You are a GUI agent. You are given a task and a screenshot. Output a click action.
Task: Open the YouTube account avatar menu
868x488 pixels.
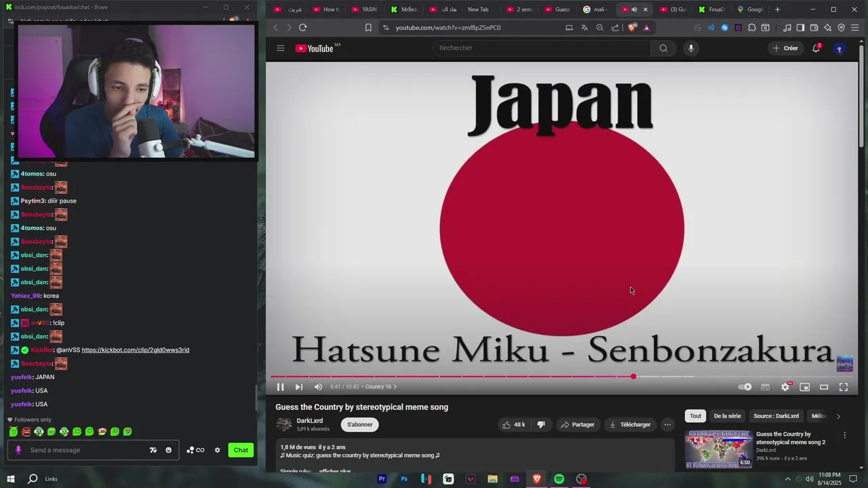coord(840,48)
